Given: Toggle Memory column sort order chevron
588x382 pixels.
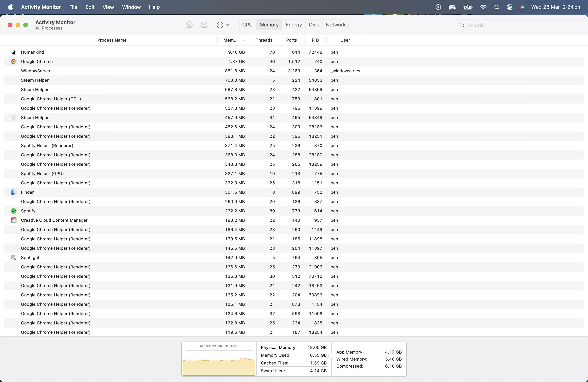Looking at the screenshot, I should [x=244, y=40].
